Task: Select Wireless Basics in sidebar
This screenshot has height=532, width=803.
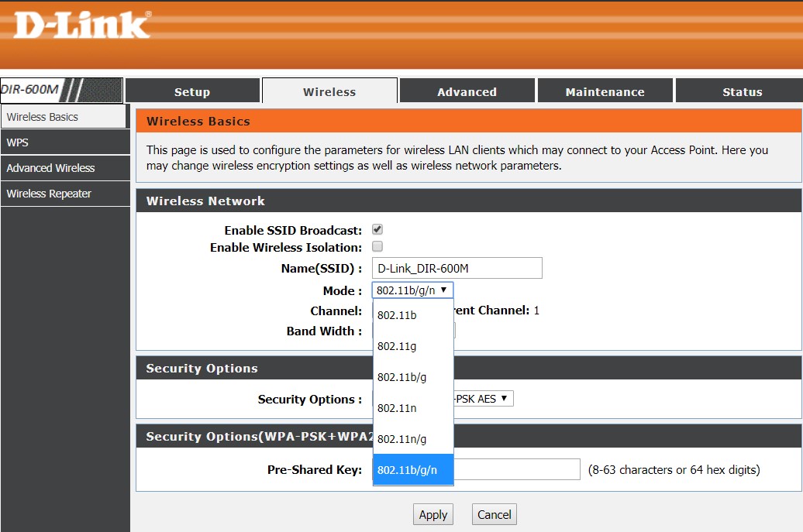Action: tap(64, 117)
